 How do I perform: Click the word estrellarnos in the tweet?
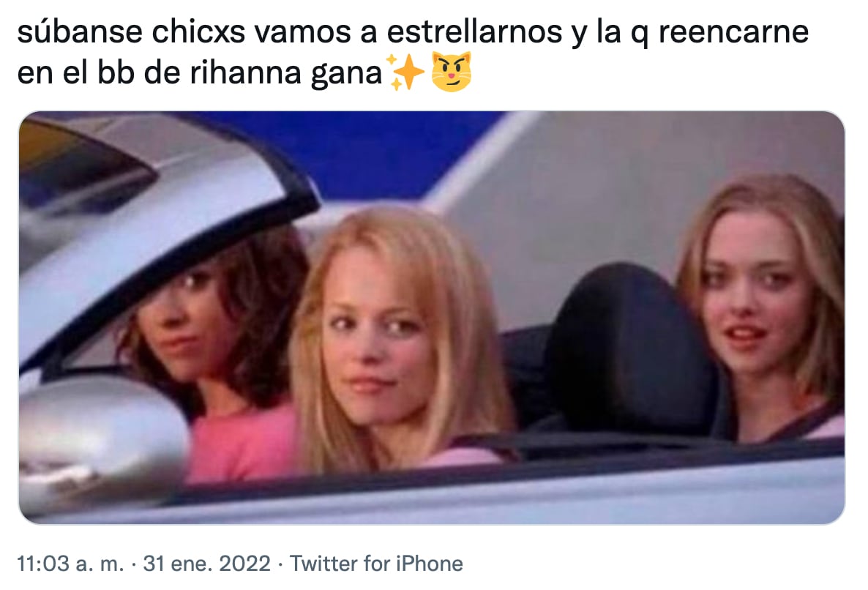(x=474, y=31)
